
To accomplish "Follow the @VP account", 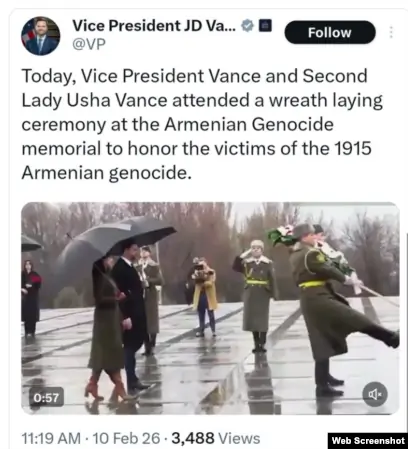I will coord(330,32).
